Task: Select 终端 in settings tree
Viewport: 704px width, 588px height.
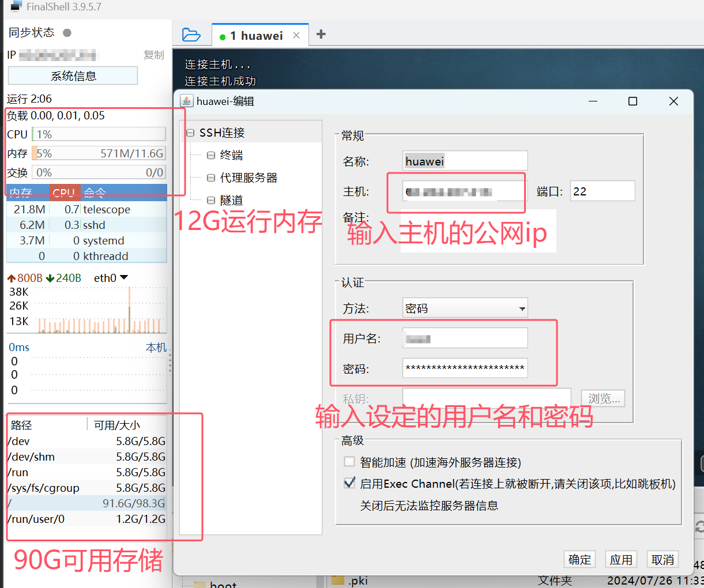Action: click(x=231, y=155)
